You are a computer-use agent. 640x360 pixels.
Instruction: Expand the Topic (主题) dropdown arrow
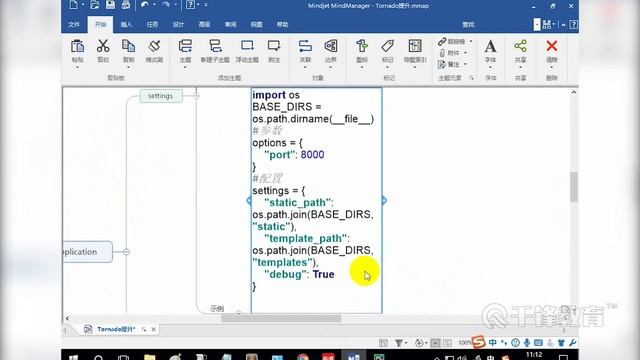point(185,67)
